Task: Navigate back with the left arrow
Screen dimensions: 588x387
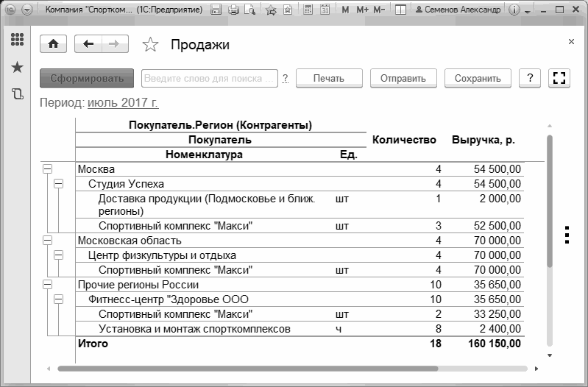Action: click(x=88, y=44)
